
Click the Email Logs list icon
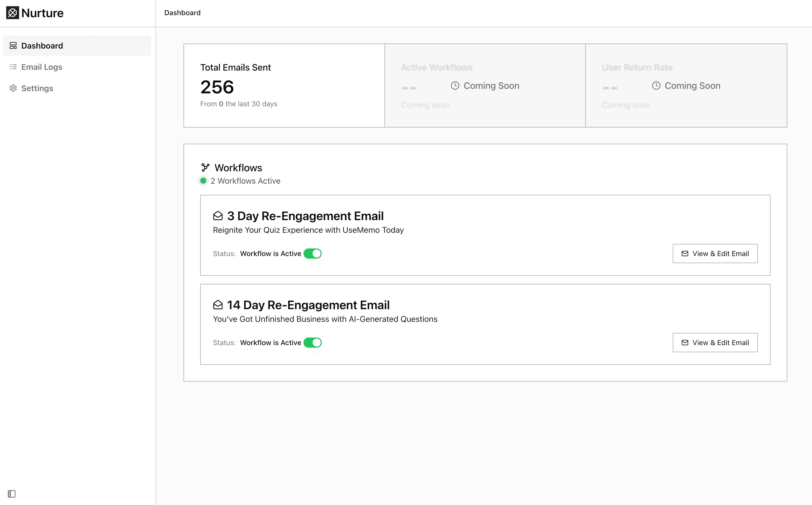coord(13,67)
